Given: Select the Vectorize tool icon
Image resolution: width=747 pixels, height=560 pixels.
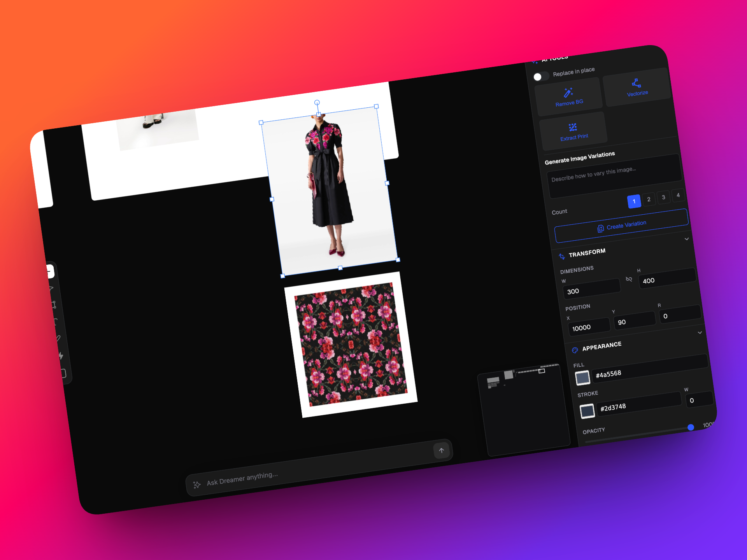Looking at the screenshot, I should 637,83.
